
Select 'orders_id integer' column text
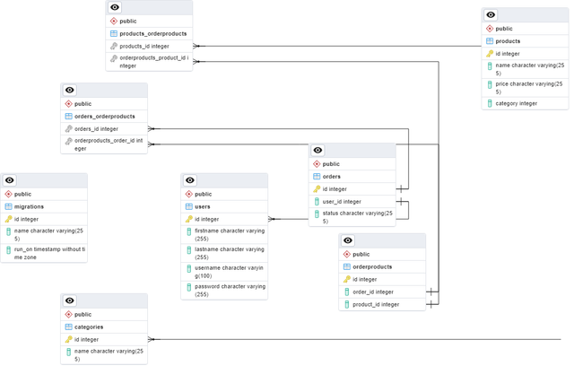[96, 129]
